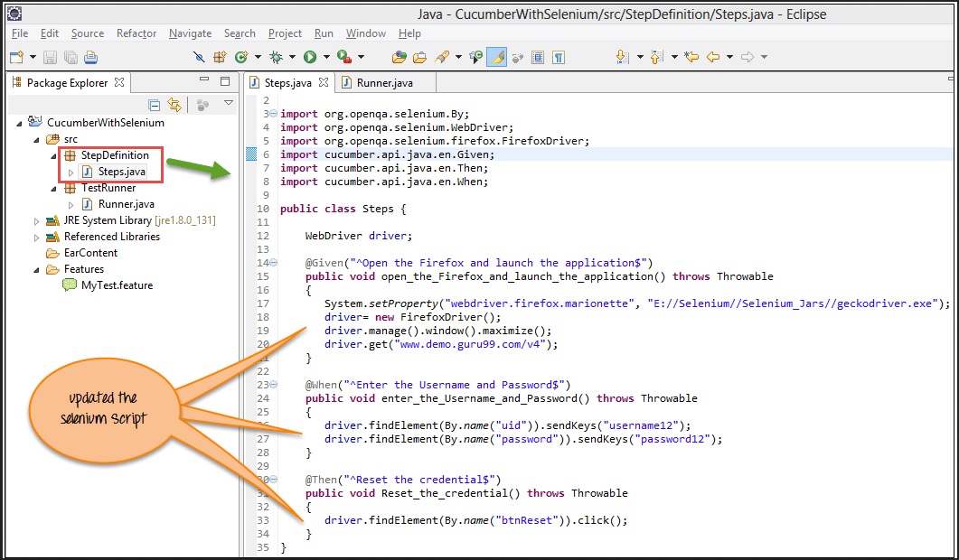
Task: Click the Debug bug icon
Action: tap(276, 58)
